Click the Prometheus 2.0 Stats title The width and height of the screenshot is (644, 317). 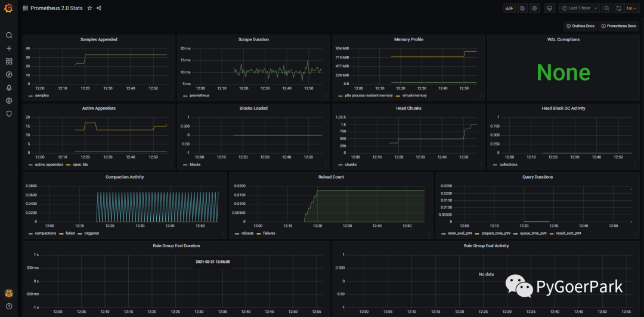[x=57, y=8]
